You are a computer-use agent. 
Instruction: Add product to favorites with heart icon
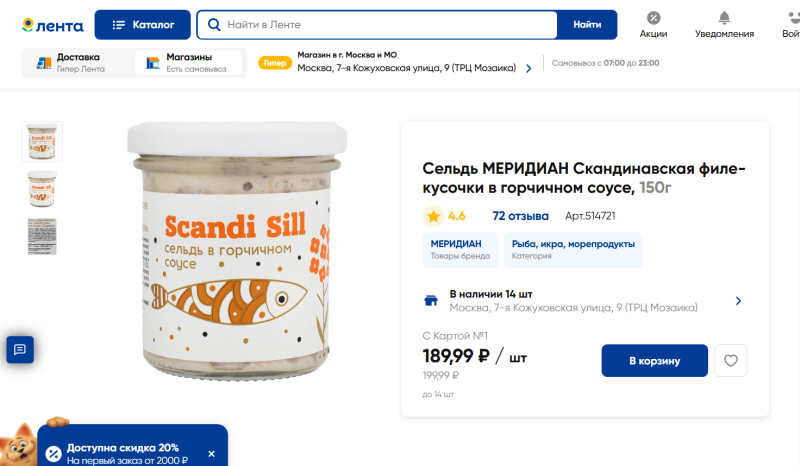(x=731, y=361)
